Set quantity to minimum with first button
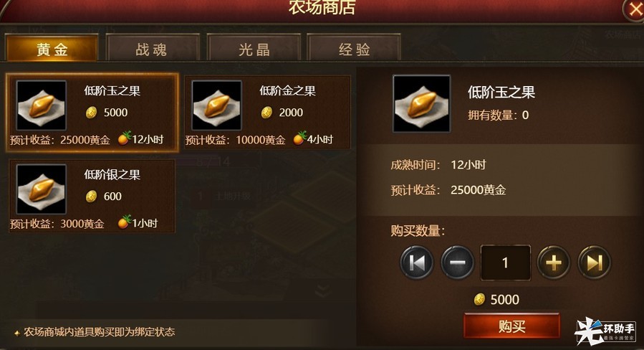 click(x=416, y=262)
